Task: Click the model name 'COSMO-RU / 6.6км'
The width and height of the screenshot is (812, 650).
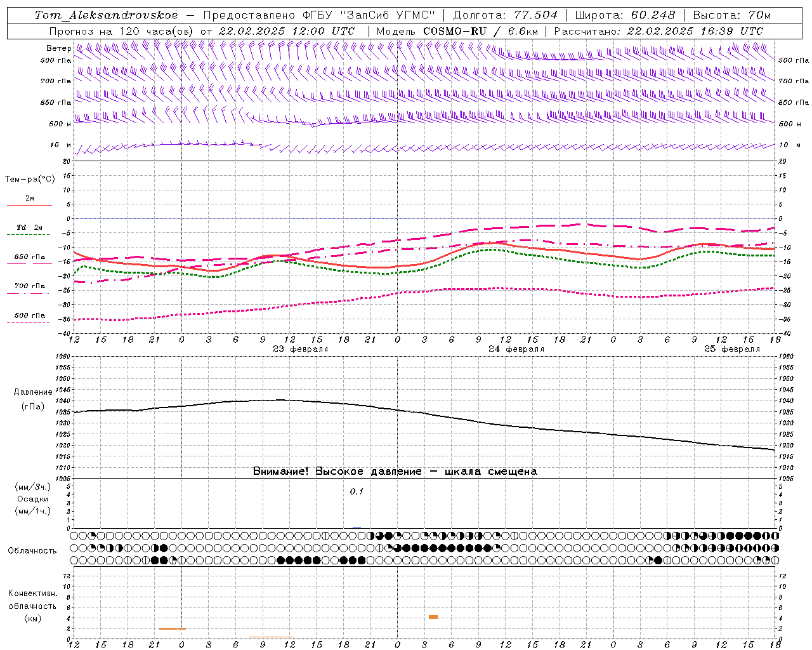Action: 480,31
